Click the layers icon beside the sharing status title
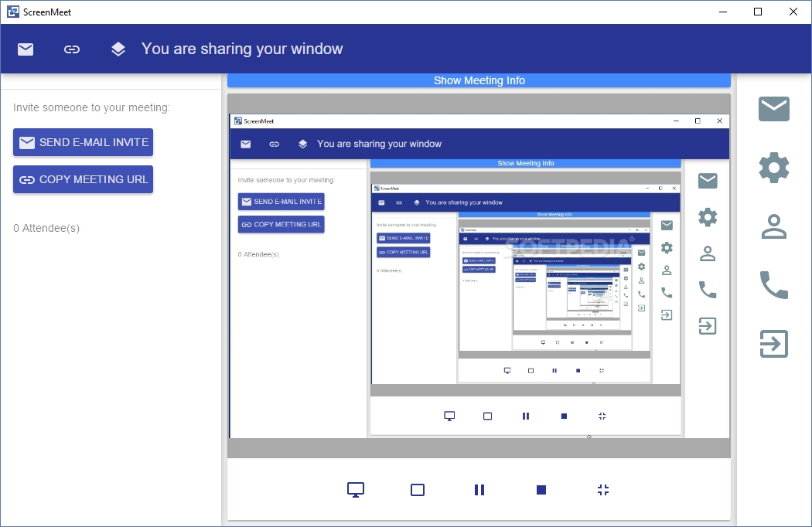 118,49
